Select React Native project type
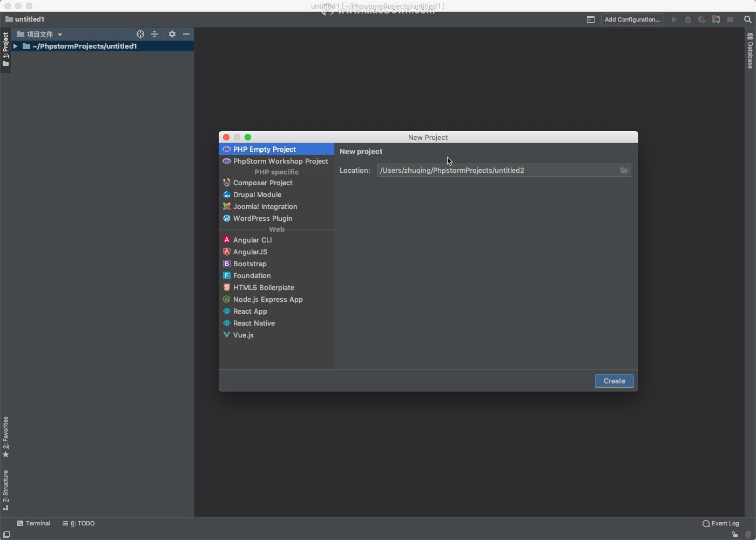Viewport: 756px width, 540px height. pos(276,323)
